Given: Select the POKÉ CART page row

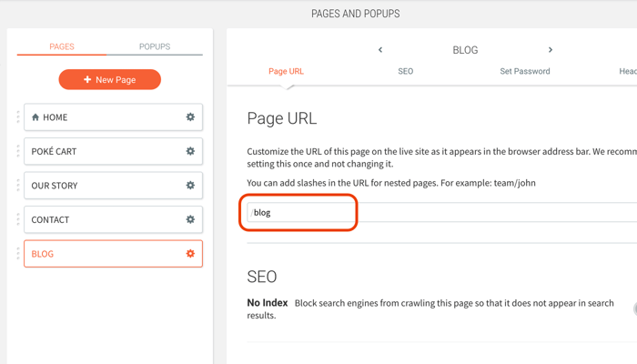Looking at the screenshot, I should [114, 151].
